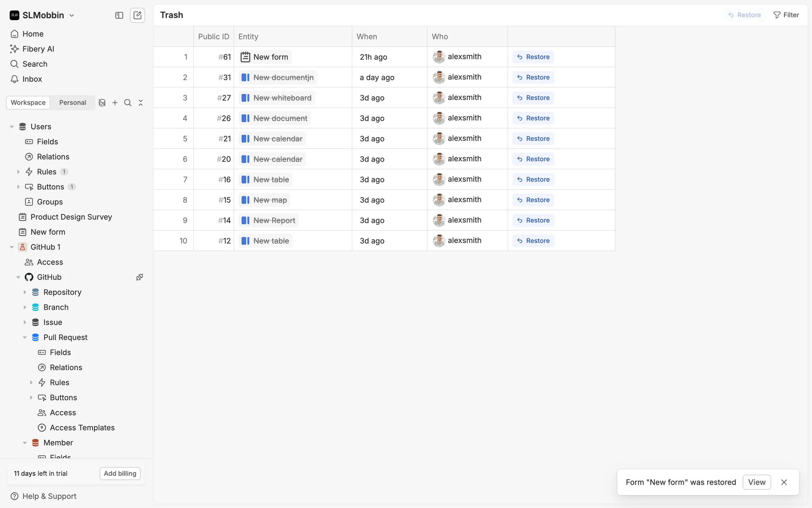Switch to the Workspace tab

click(28, 103)
